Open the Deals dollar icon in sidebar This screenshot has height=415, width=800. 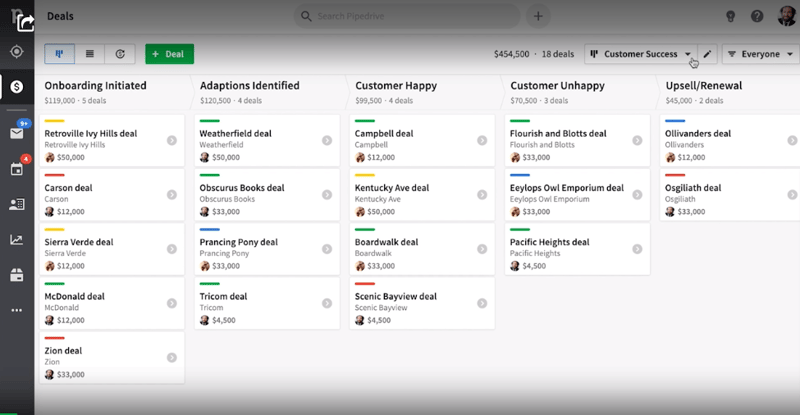(x=16, y=87)
